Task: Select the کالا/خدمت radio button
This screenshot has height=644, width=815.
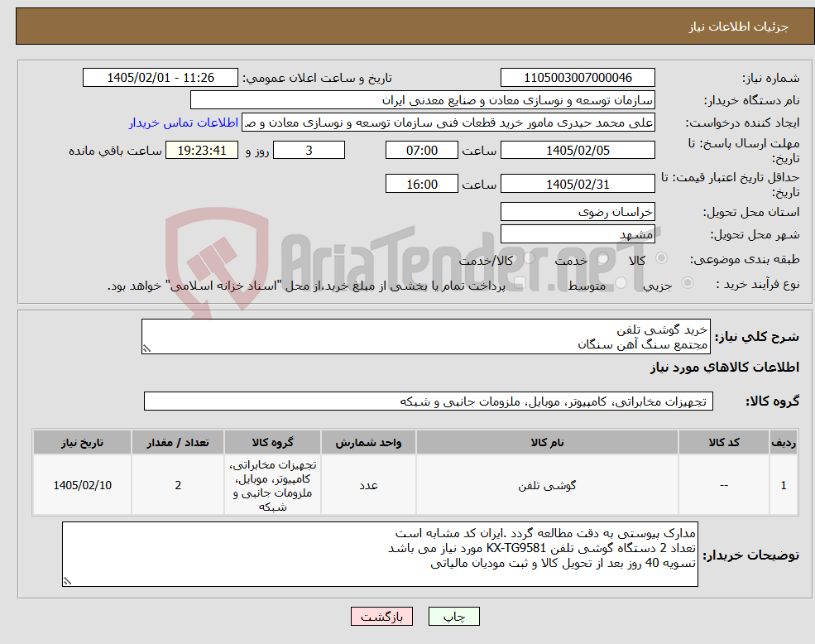Action: tap(529, 258)
